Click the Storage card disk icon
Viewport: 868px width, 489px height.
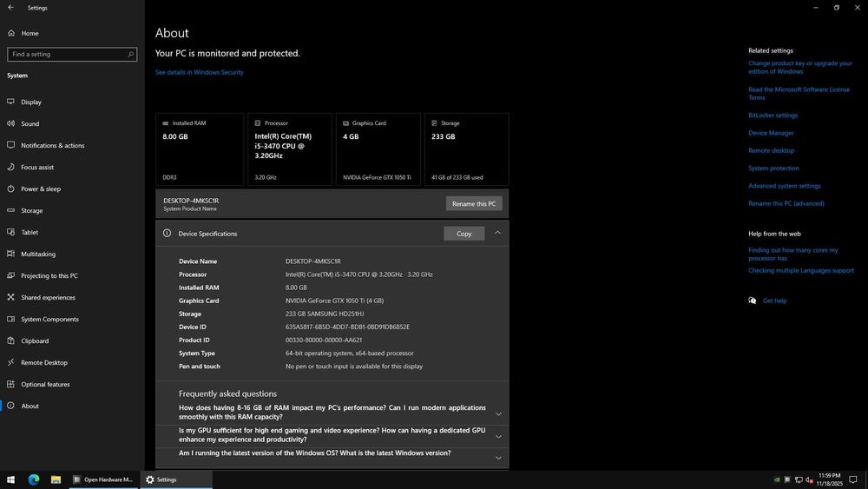pyautogui.click(x=435, y=123)
